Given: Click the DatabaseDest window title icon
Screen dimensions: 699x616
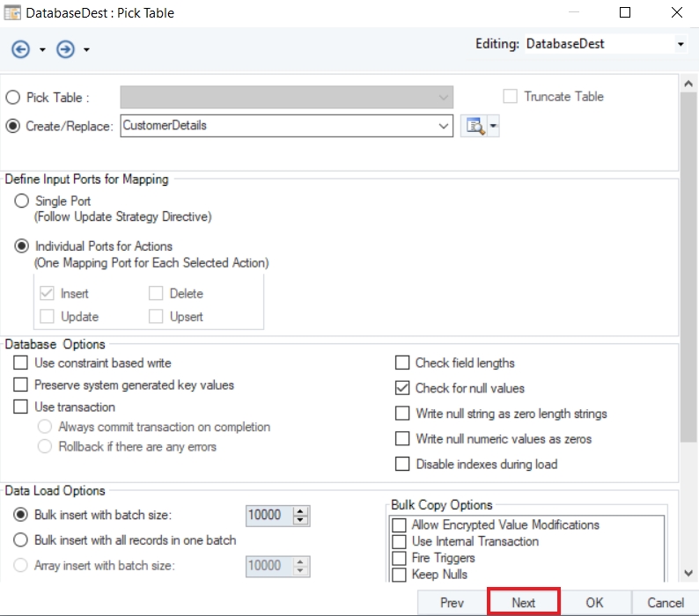Looking at the screenshot, I should click(x=14, y=13).
